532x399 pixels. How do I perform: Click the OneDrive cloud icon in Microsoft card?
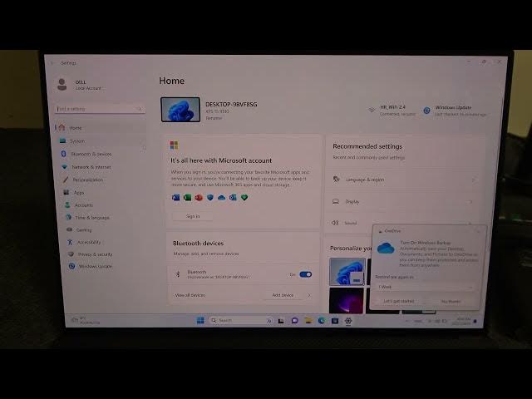coord(222,197)
